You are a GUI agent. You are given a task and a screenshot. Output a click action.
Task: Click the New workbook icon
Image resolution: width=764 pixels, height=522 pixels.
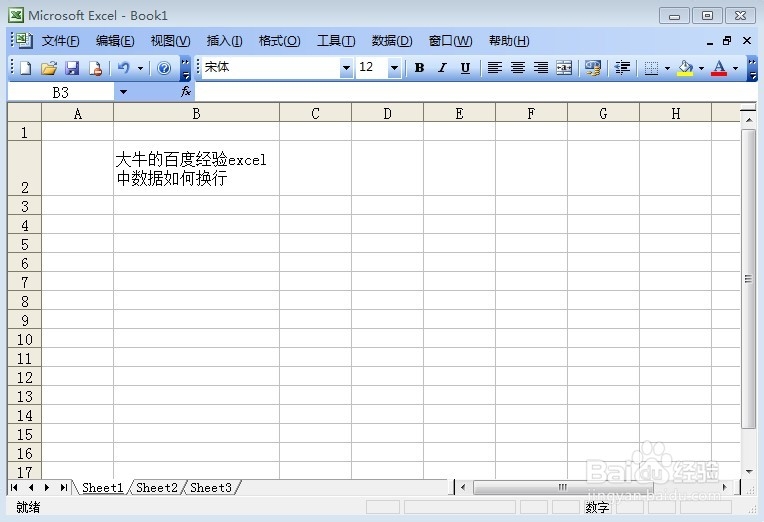point(25,68)
